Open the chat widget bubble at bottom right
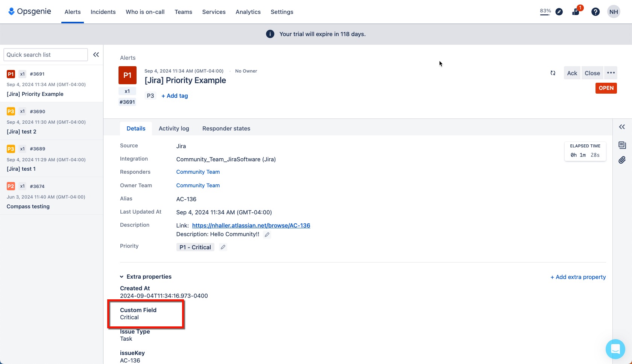Screen dimensions: 632x364 (615, 349)
